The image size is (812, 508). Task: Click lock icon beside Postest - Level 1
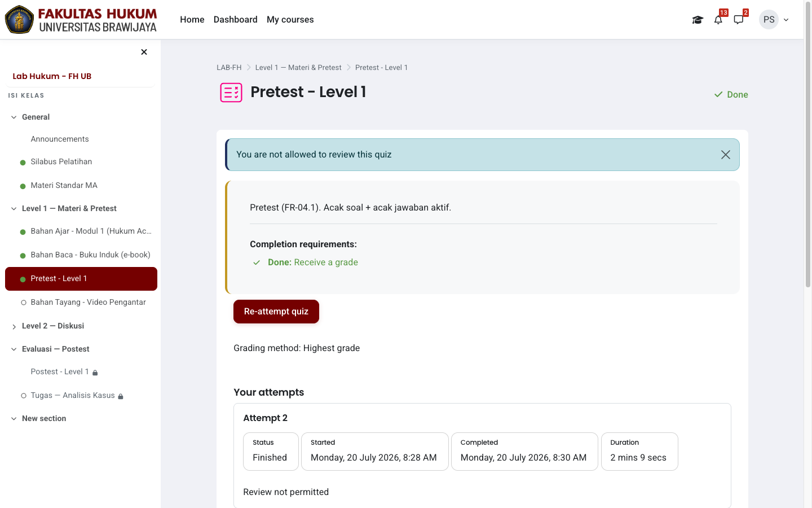(x=95, y=373)
